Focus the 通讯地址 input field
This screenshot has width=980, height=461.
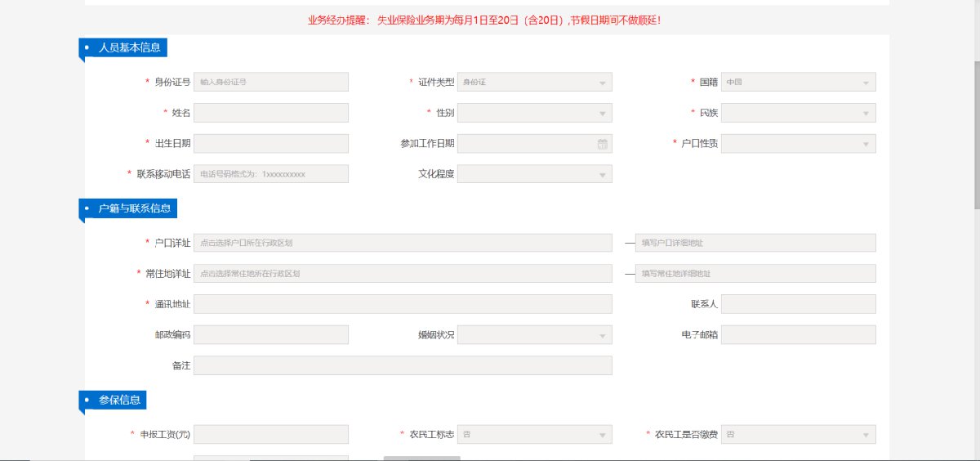click(402, 304)
